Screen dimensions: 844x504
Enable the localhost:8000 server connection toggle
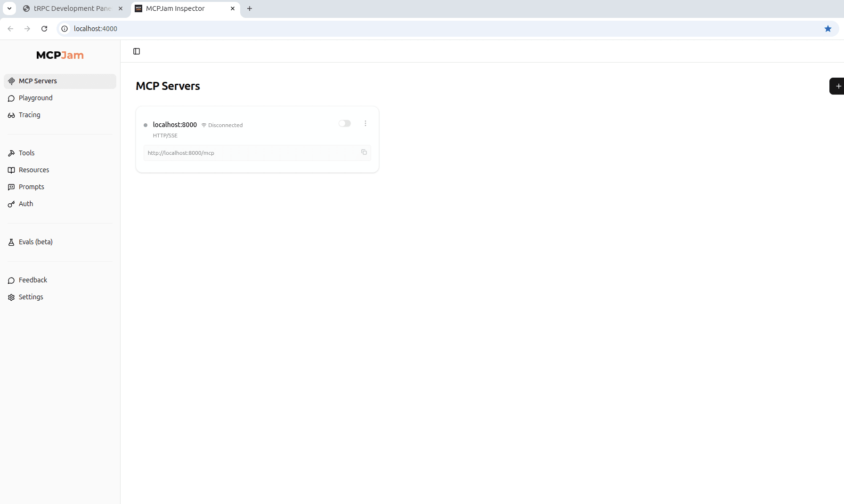[345, 123]
